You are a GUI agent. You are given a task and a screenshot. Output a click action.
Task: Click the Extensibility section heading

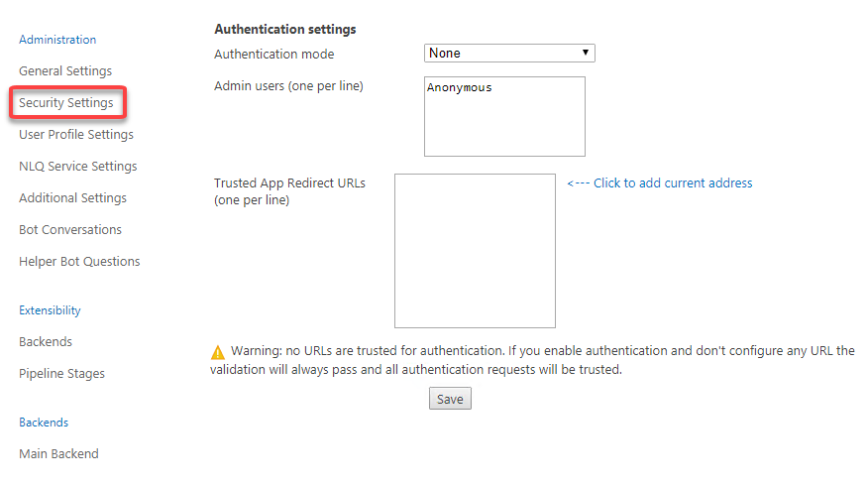coord(50,310)
